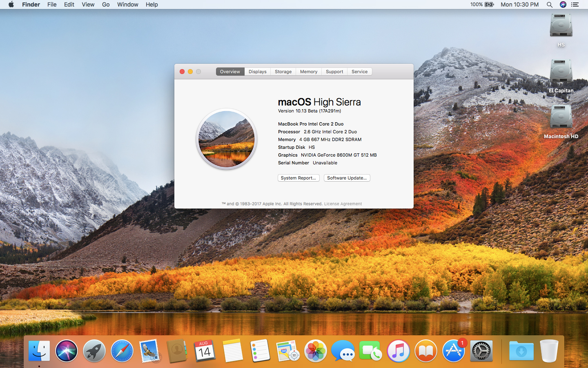Screen dimensions: 588x368
Task: Click the System Report button
Action: (x=298, y=178)
